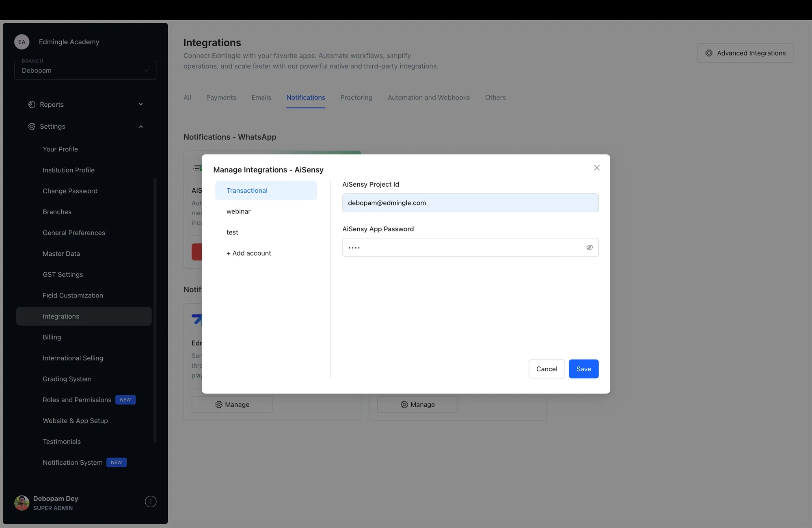Open the three-dot menu beside Debopam Dey
Screen dimensions: 812x528
point(151,502)
